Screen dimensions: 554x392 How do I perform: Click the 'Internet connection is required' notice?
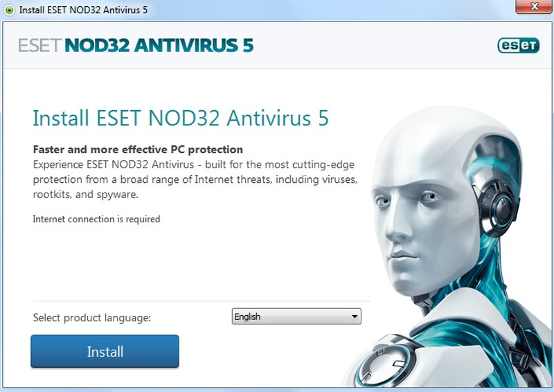pos(96,219)
